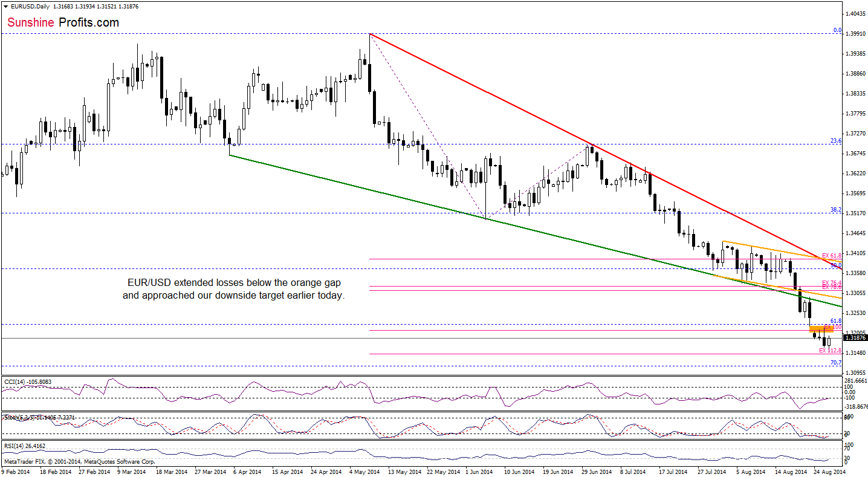Click the 1.31480 price axis label

(856, 352)
